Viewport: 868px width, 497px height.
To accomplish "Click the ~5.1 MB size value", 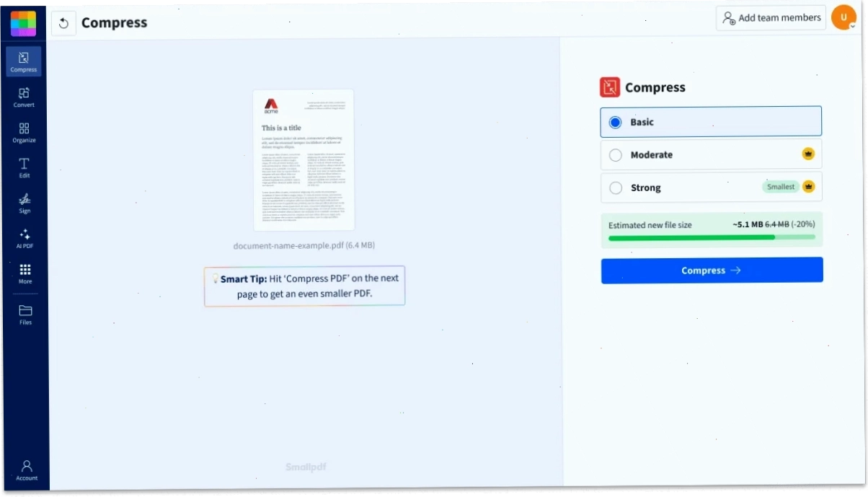I will tap(748, 224).
